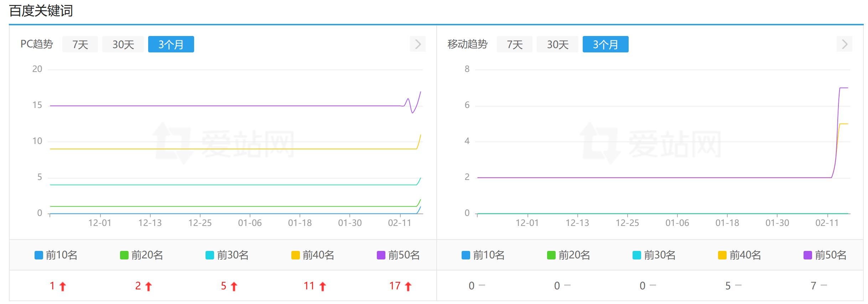Click 02-11 date on PC chart axis
The width and height of the screenshot is (868, 304).
[400, 223]
